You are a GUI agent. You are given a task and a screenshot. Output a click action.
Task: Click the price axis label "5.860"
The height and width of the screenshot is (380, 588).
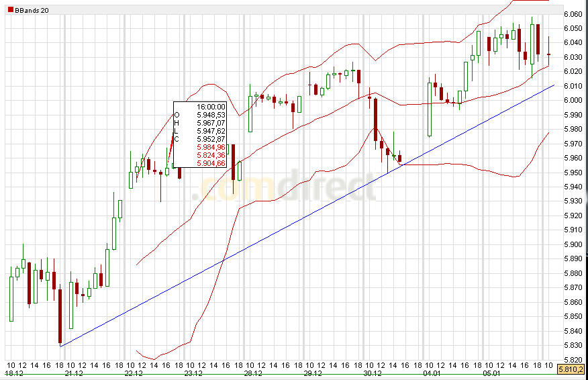[573, 303]
